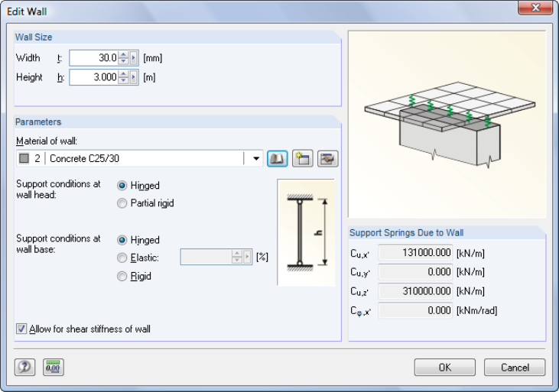Click the create new material icon

point(302,159)
